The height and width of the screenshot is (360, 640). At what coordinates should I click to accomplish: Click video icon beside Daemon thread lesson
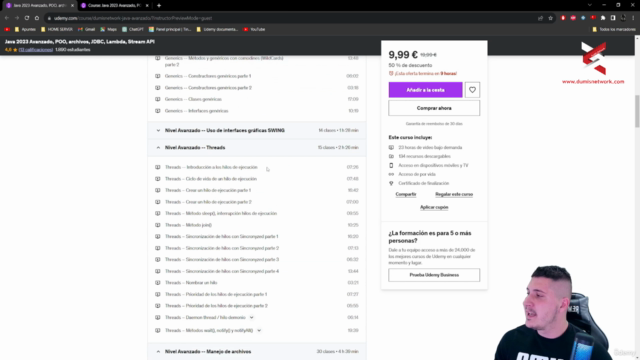(158, 317)
